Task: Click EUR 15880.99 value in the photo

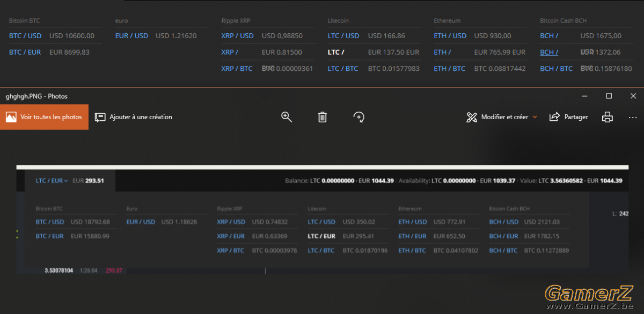Action: [x=90, y=236]
